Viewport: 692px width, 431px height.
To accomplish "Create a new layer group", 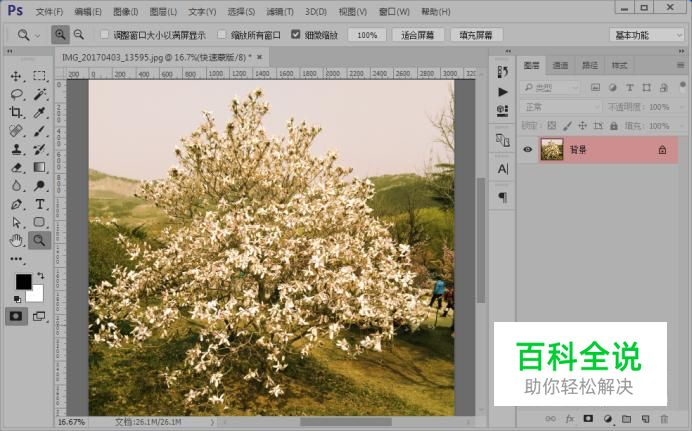I will point(626,419).
